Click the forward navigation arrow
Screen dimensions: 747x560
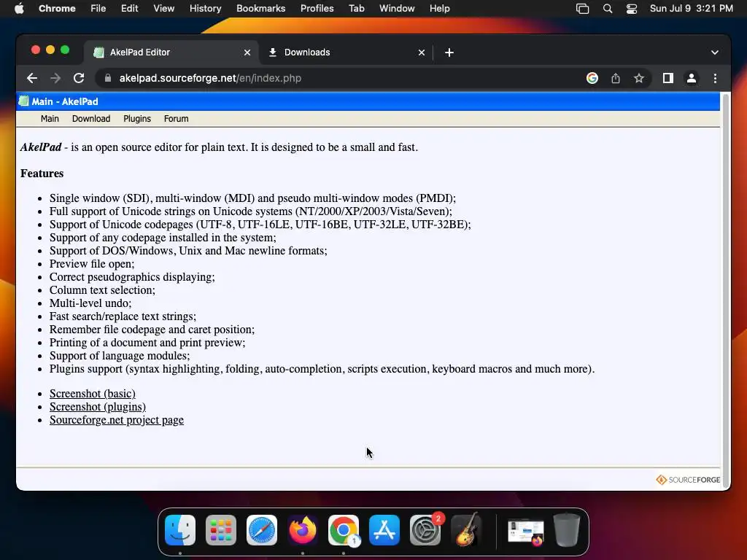click(55, 78)
